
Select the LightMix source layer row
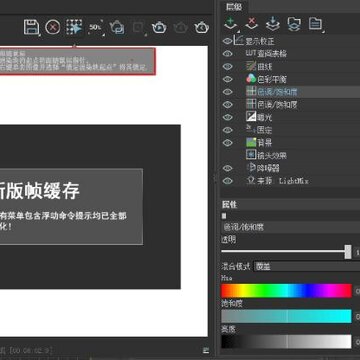click(x=290, y=181)
